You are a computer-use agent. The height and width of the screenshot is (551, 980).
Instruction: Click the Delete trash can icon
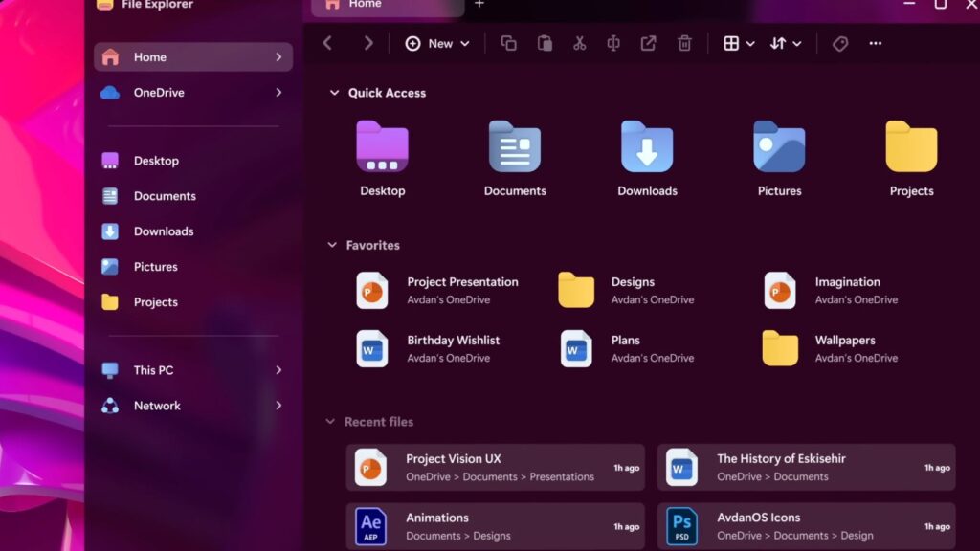[x=684, y=43]
